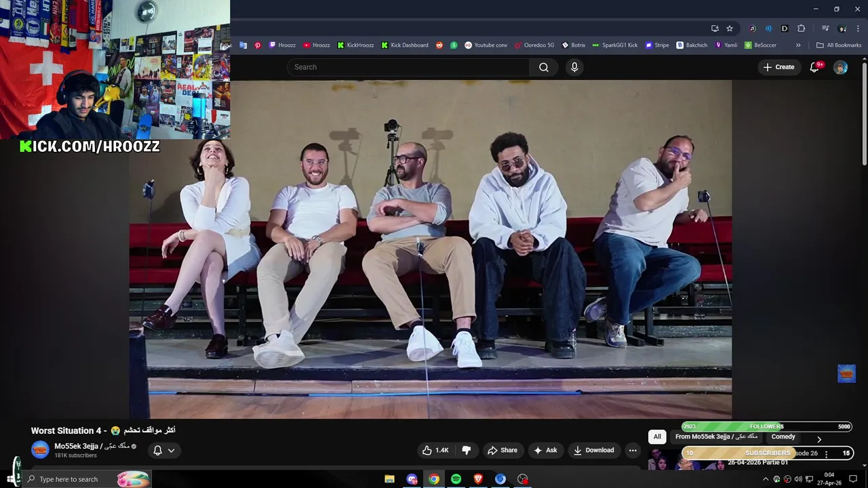Open Chrome's three-dot menu

pos(859,28)
